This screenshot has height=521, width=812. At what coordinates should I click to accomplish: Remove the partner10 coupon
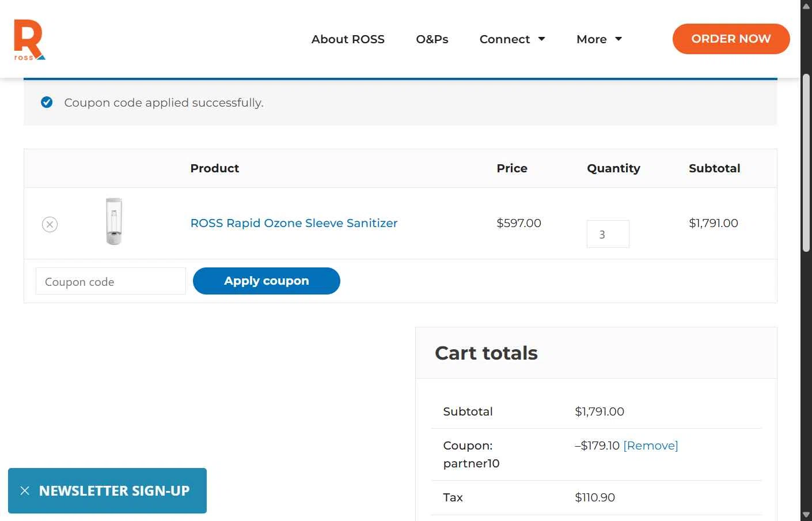point(650,446)
